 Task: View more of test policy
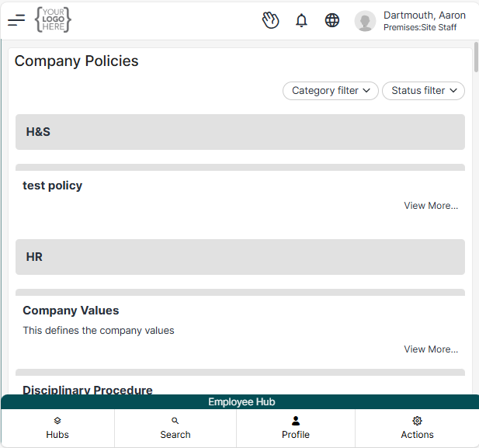pos(431,206)
